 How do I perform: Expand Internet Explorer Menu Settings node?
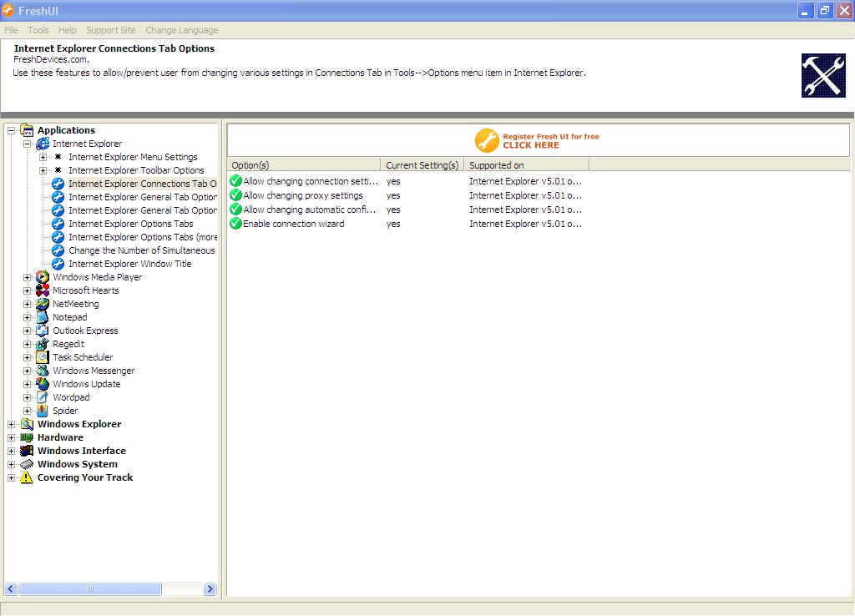click(43, 157)
